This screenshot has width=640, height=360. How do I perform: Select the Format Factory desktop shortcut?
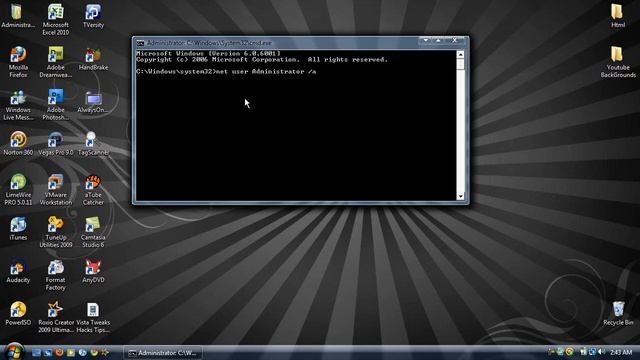coord(56,276)
